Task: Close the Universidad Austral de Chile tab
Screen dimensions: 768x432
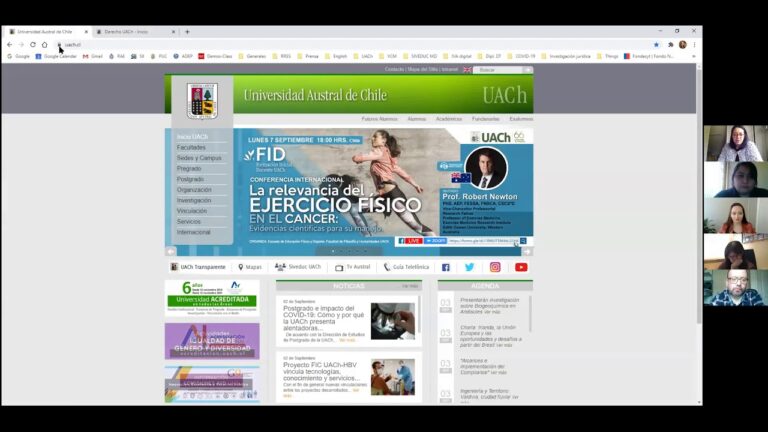Action: tap(86, 32)
